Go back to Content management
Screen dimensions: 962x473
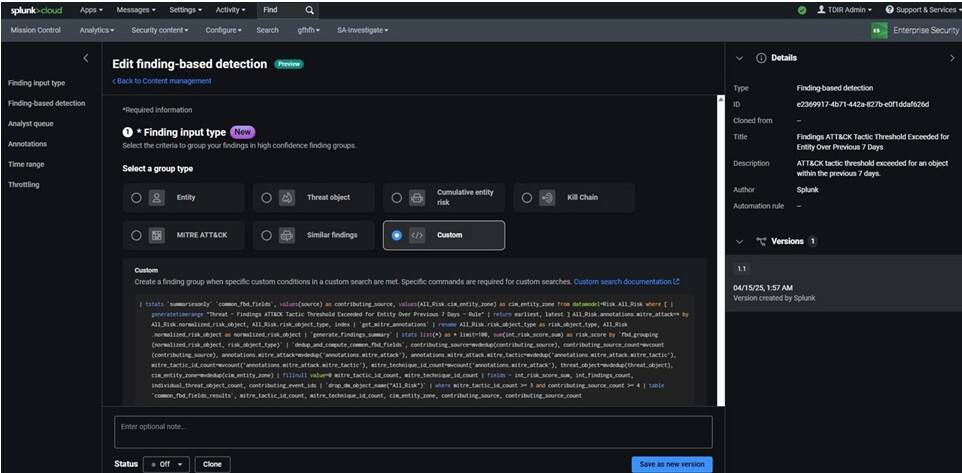162,81
